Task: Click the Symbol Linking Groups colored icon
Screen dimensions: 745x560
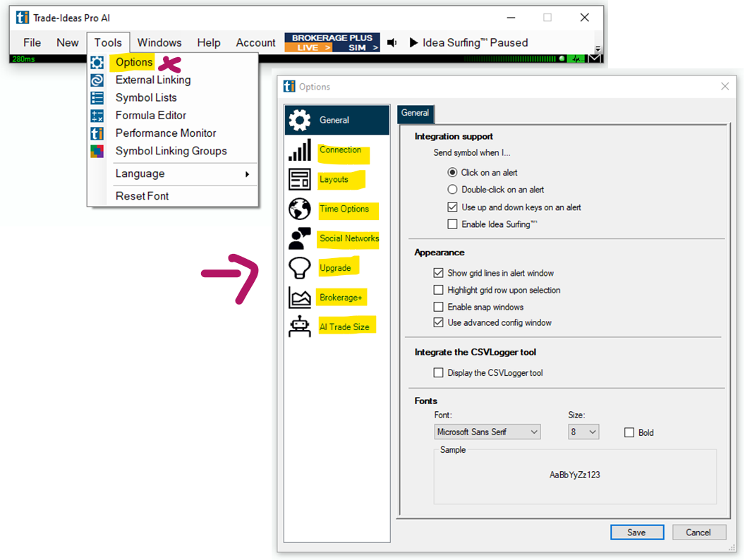Action: (x=97, y=151)
